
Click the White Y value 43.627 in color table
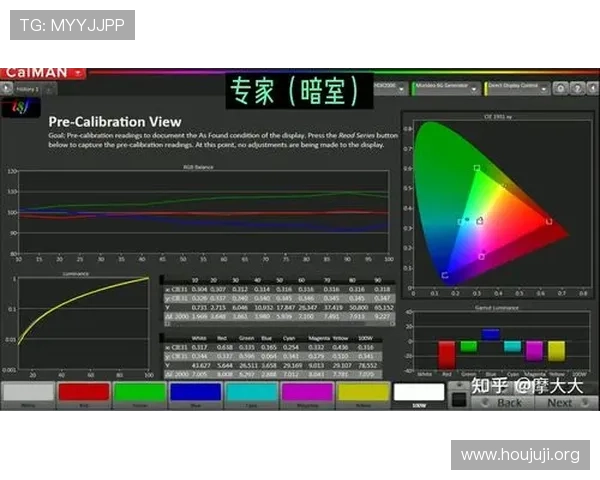pos(199,366)
